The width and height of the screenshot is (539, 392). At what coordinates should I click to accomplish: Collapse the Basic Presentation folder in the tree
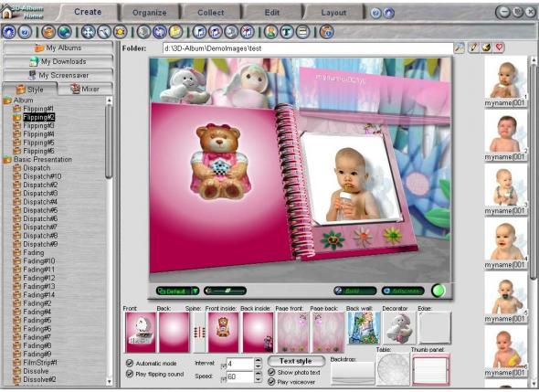click(x=7, y=160)
